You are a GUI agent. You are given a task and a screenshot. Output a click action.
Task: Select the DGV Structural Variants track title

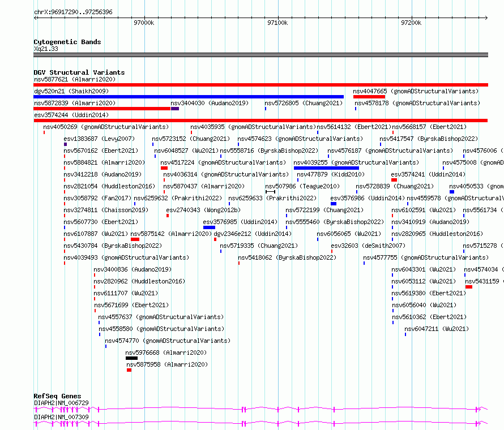79,72
